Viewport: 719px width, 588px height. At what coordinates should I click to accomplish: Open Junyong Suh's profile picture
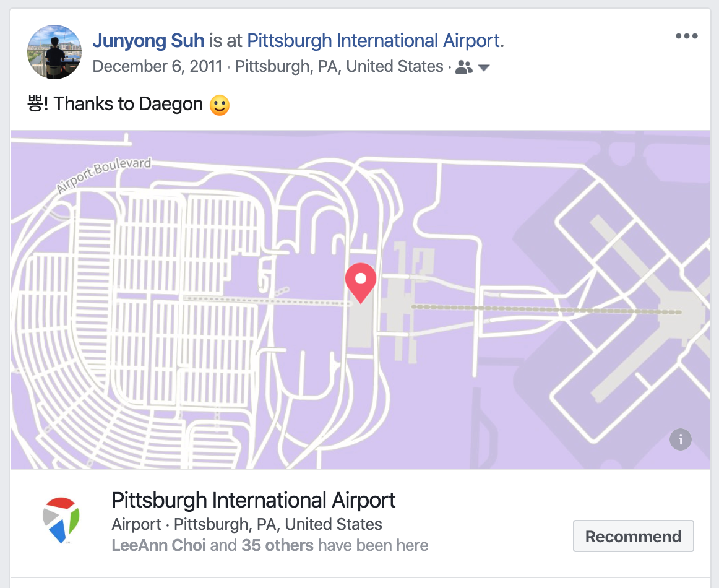54,52
